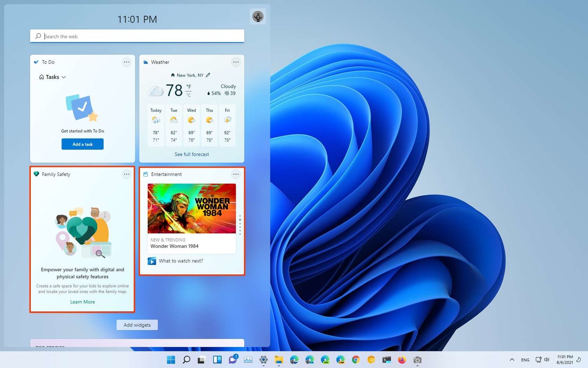Click the To Do widget title
The width and height of the screenshot is (588, 368).
(48, 62)
